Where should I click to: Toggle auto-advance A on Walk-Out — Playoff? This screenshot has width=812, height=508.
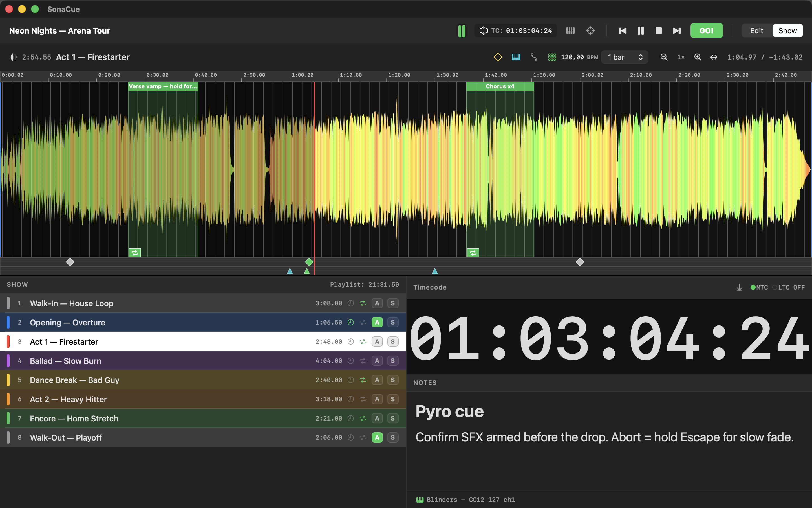pos(377,437)
